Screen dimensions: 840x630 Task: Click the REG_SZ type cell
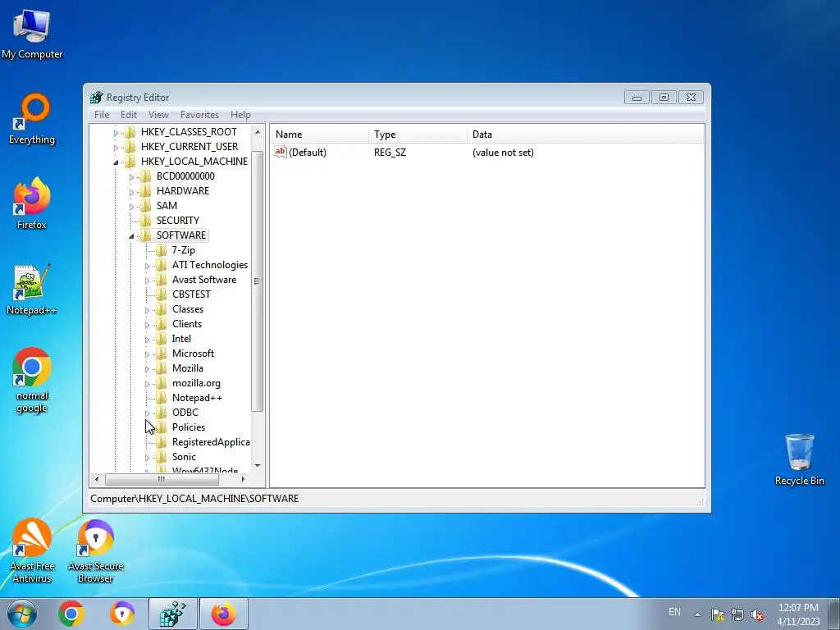click(390, 152)
